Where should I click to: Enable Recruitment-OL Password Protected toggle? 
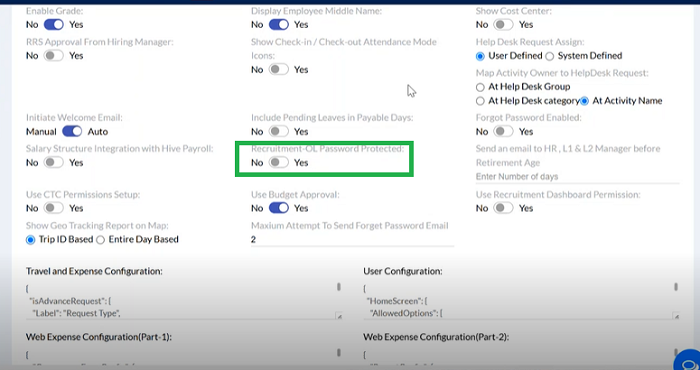[x=279, y=163]
